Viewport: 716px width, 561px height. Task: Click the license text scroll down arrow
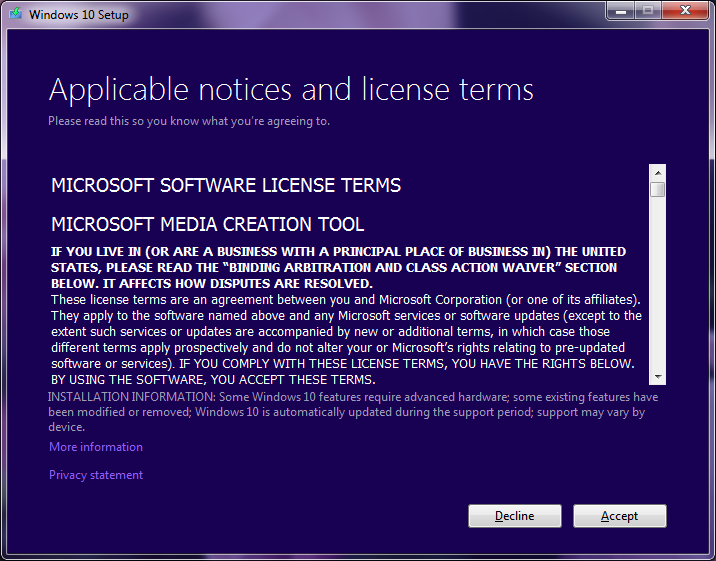point(658,377)
